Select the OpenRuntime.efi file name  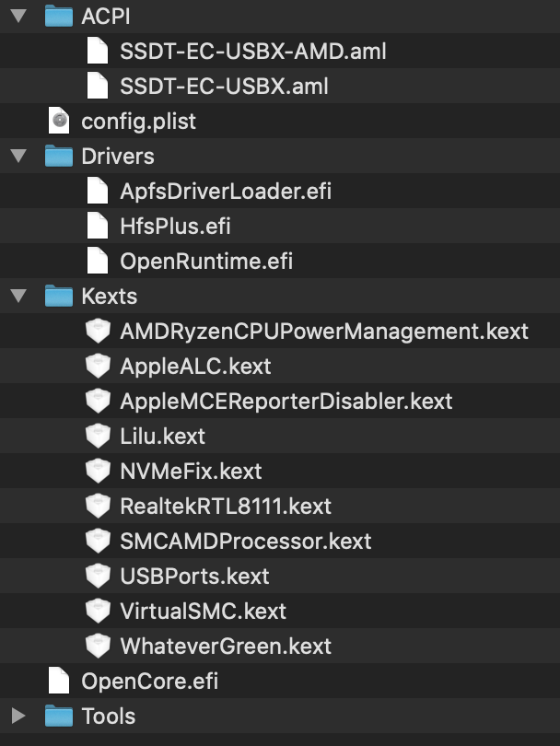click(206, 261)
